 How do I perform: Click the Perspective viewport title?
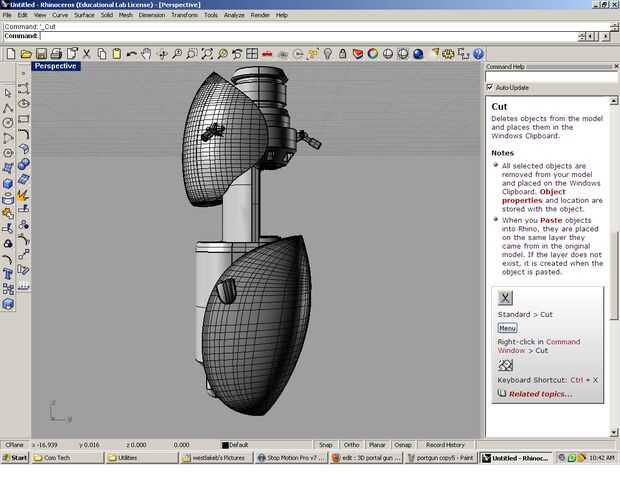point(56,66)
